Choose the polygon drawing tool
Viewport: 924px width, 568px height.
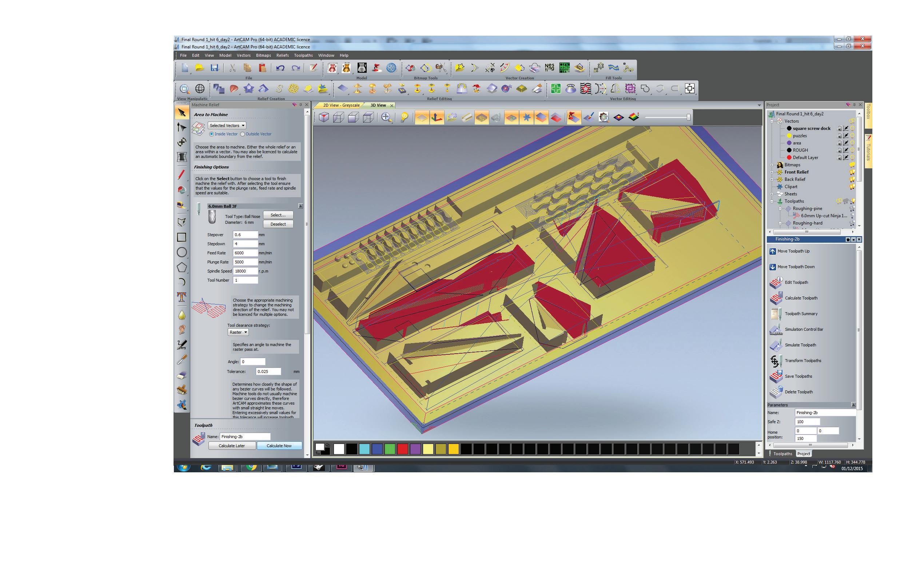tap(182, 267)
